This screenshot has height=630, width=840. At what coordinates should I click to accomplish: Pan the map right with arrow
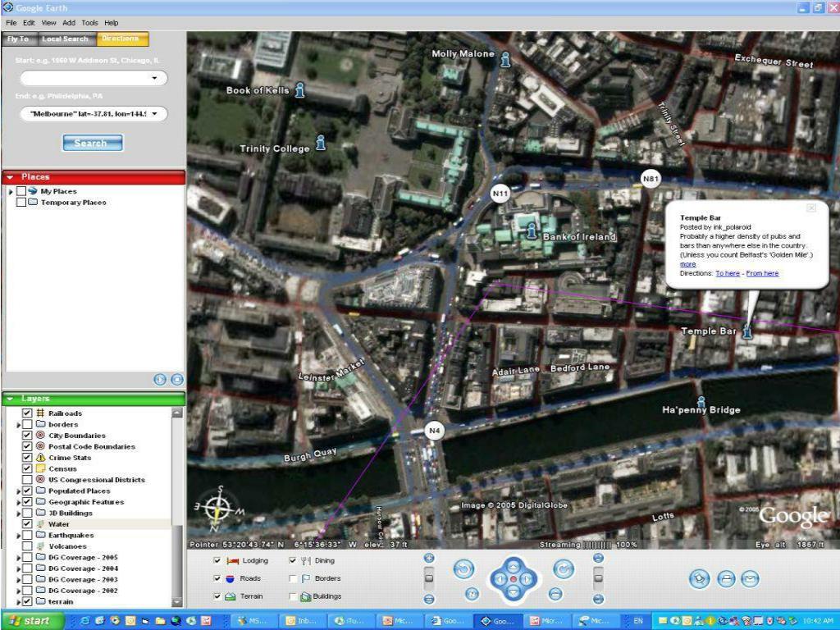tap(527, 579)
